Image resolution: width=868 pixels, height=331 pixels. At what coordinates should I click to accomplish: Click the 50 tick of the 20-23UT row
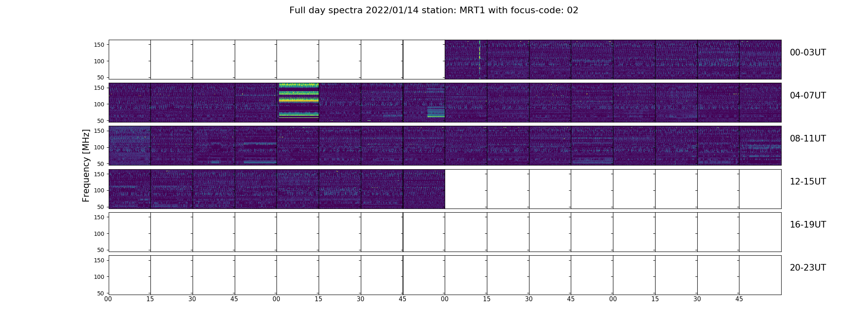click(100, 293)
